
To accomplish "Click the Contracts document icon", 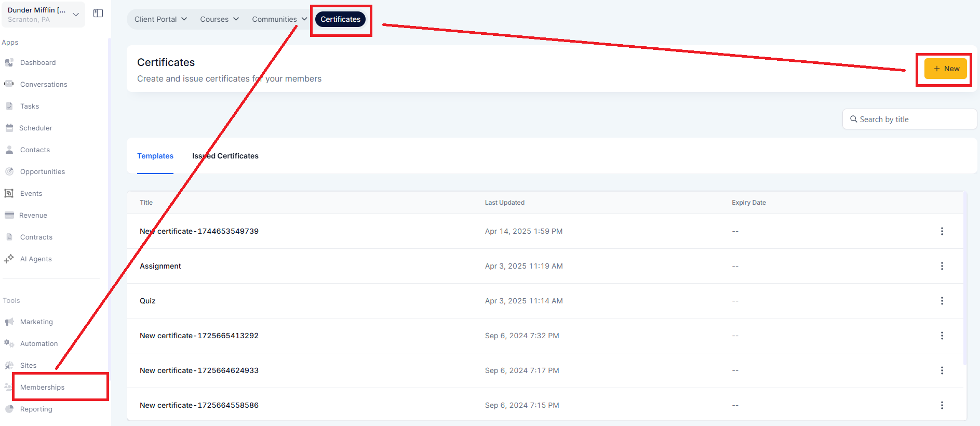I will [x=9, y=237].
